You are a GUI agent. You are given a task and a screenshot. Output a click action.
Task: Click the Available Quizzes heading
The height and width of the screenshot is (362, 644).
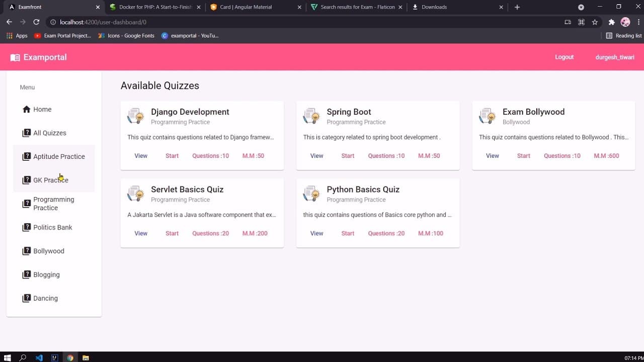click(x=160, y=85)
